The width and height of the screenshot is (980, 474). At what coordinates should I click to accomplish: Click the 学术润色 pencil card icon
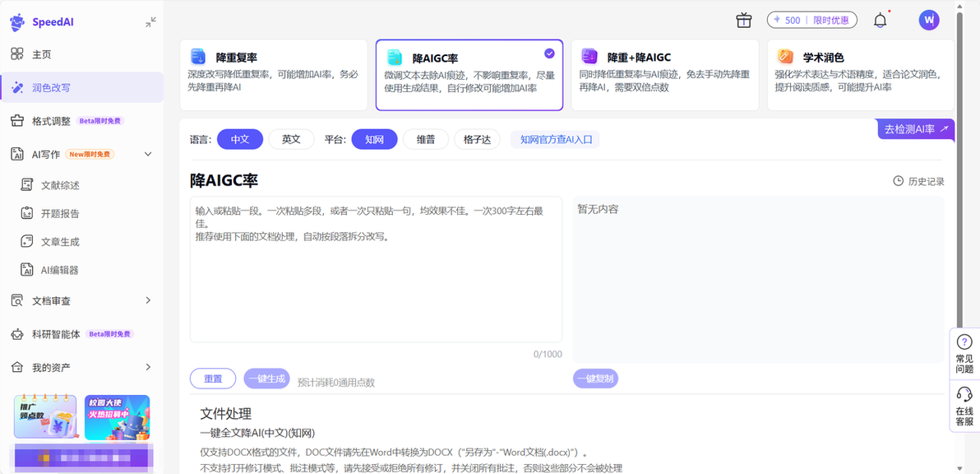[786, 56]
